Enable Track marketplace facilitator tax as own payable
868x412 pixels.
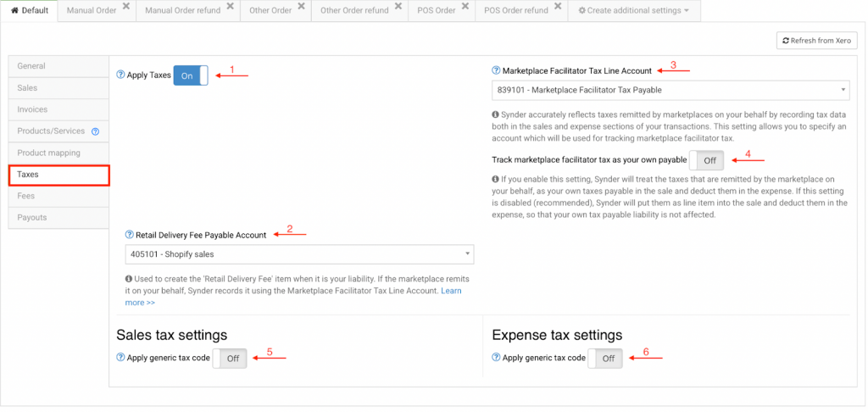pyautogui.click(x=705, y=159)
